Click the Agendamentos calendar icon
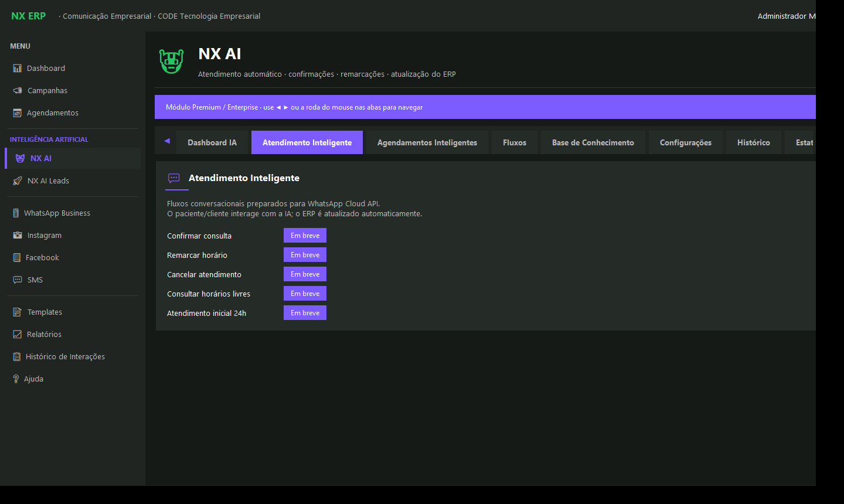Viewport: 844px width, 504px height. [x=17, y=113]
